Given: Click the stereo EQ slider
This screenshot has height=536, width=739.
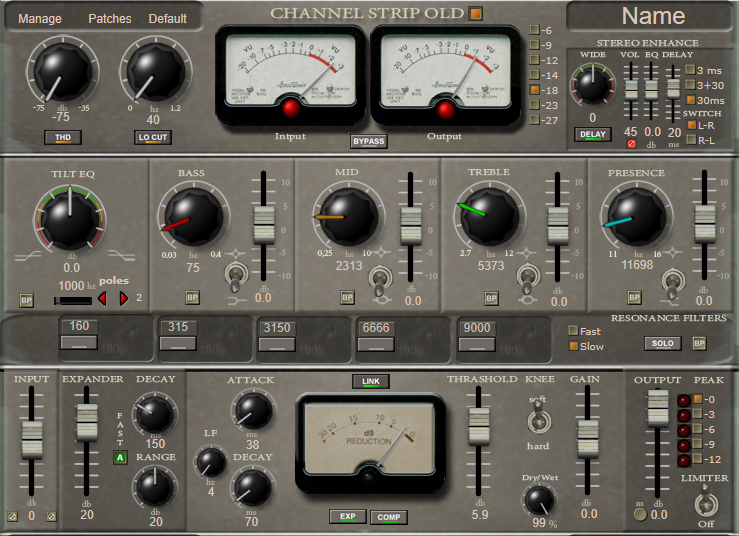Looking at the screenshot, I should point(651,89).
